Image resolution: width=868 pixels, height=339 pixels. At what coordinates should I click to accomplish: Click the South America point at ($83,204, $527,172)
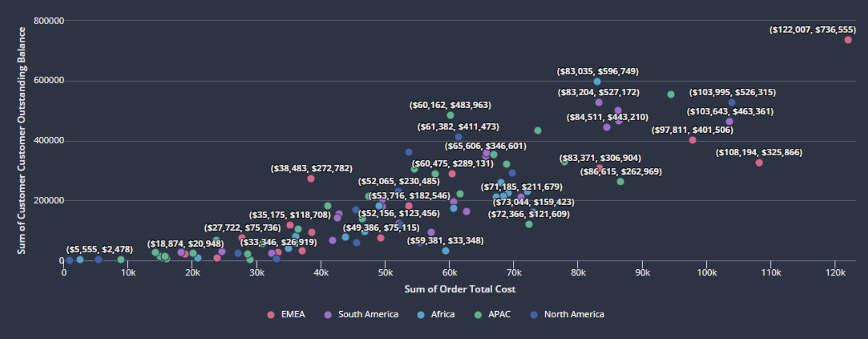599,102
